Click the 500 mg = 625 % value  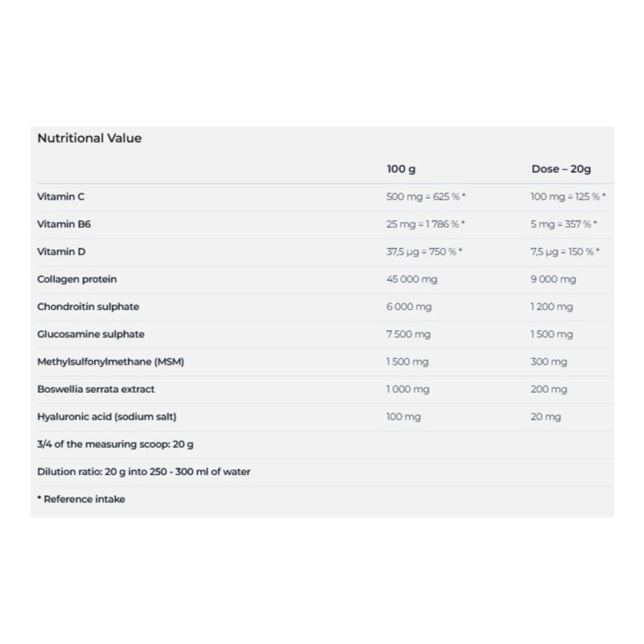coord(426,197)
